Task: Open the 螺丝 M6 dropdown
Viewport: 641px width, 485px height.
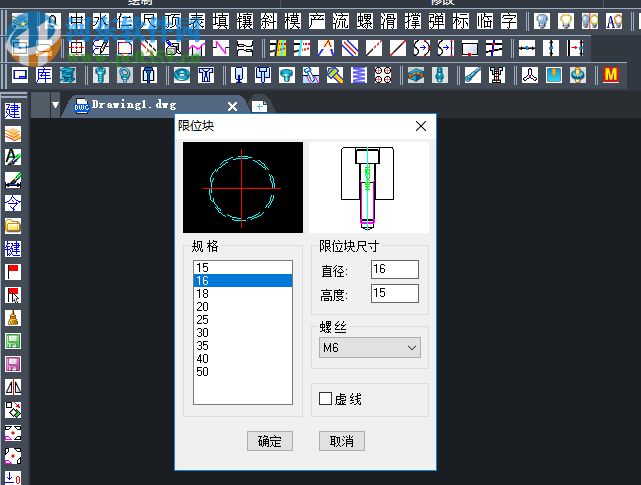Action: point(370,348)
